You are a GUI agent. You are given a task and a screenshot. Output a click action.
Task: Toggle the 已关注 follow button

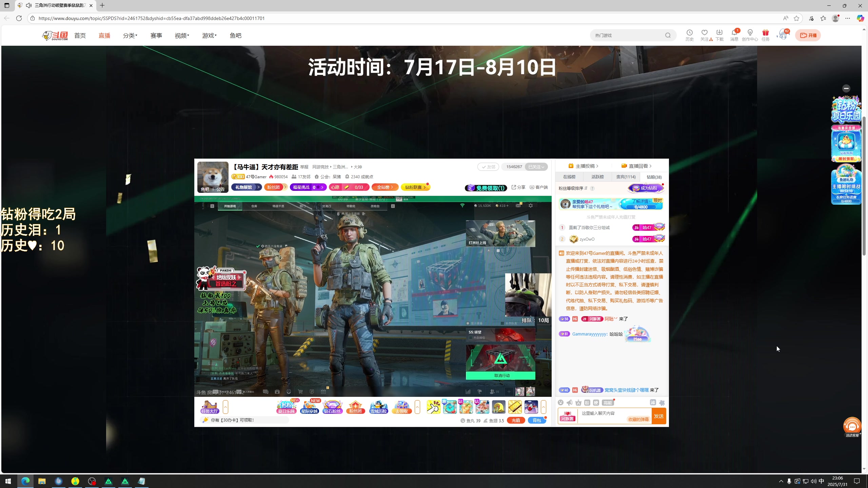[x=536, y=167]
